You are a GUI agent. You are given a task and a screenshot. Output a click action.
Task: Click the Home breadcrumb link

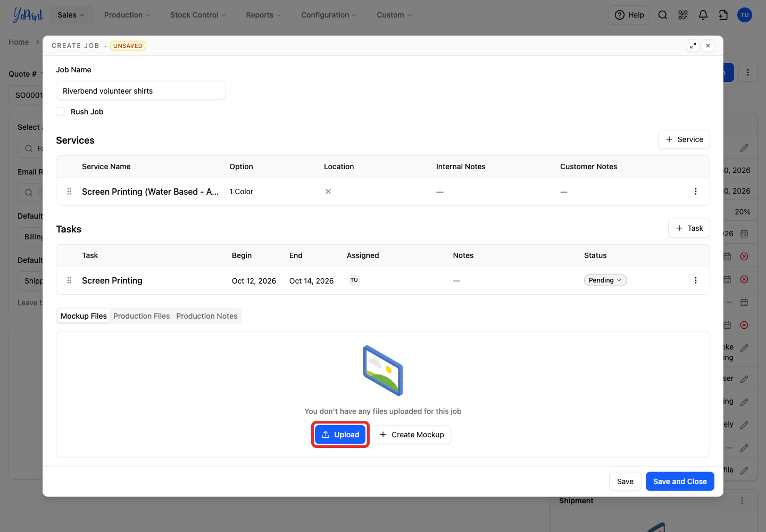pyautogui.click(x=19, y=42)
